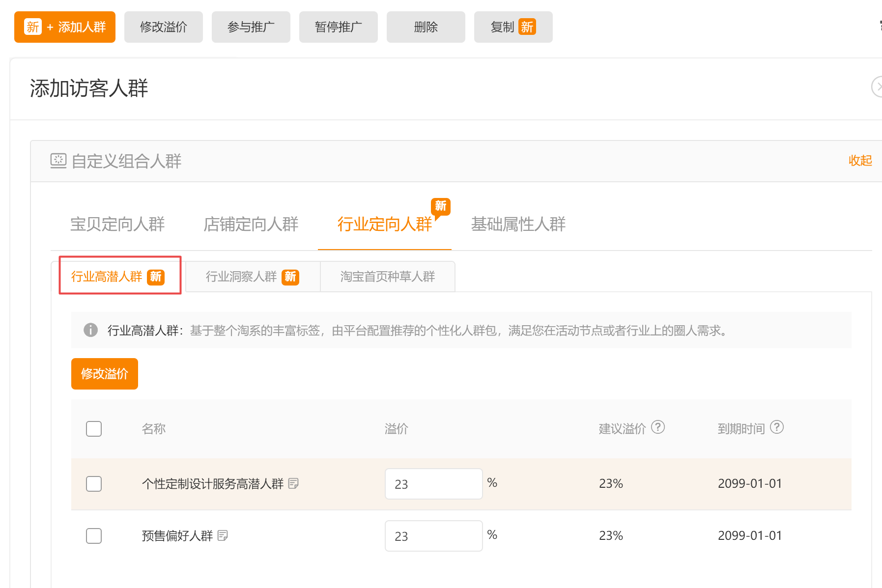882x588 pixels.
Task: Click the 删除 button
Action: coord(426,27)
